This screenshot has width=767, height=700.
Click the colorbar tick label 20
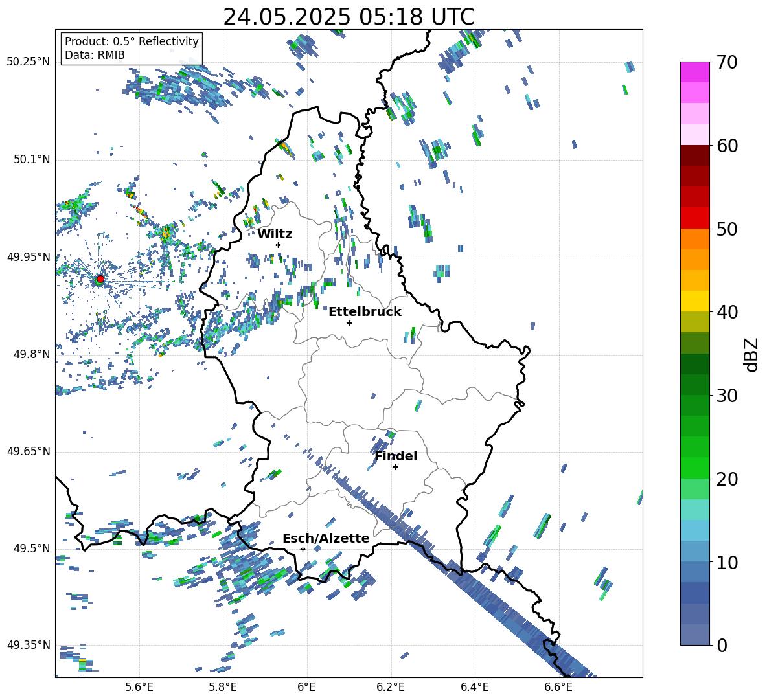click(x=727, y=479)
